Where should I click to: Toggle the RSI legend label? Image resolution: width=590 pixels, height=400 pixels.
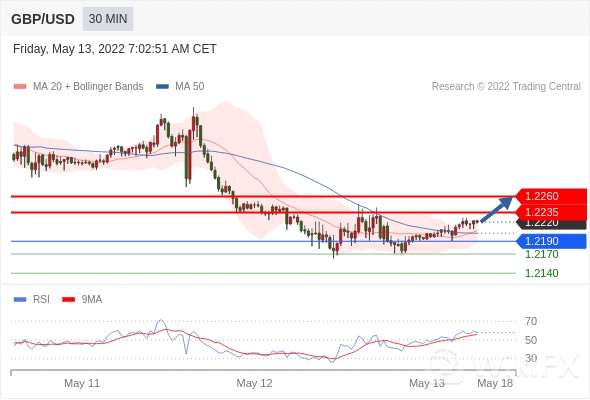pos(41,300)
